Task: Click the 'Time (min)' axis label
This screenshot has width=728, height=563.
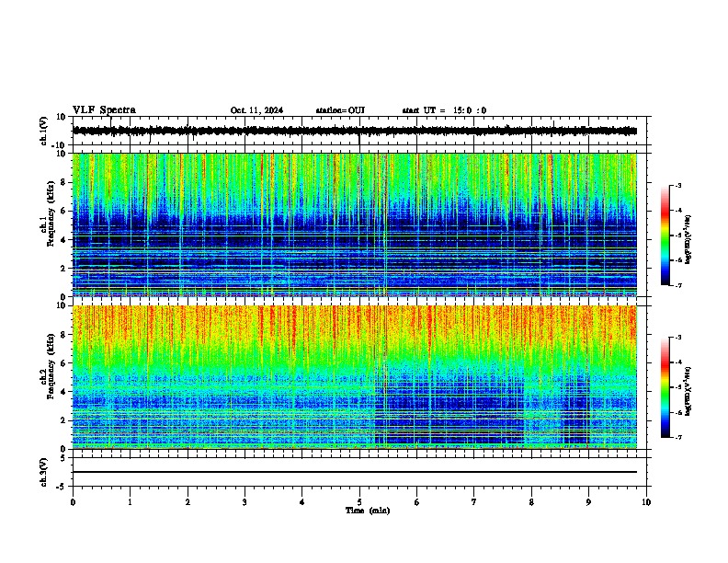Action: coord(368,511)
